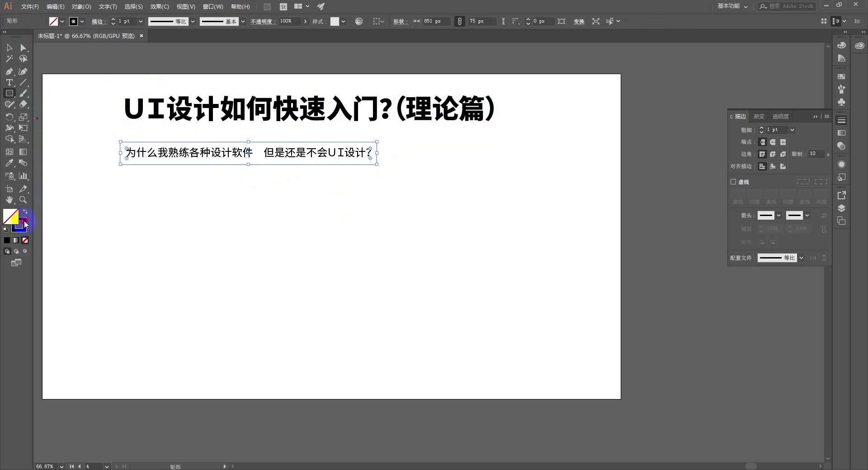This screenshot has height=470, width=868.
Task: Switch to the 渐变 tab
Action: click(x=759, y=117)
